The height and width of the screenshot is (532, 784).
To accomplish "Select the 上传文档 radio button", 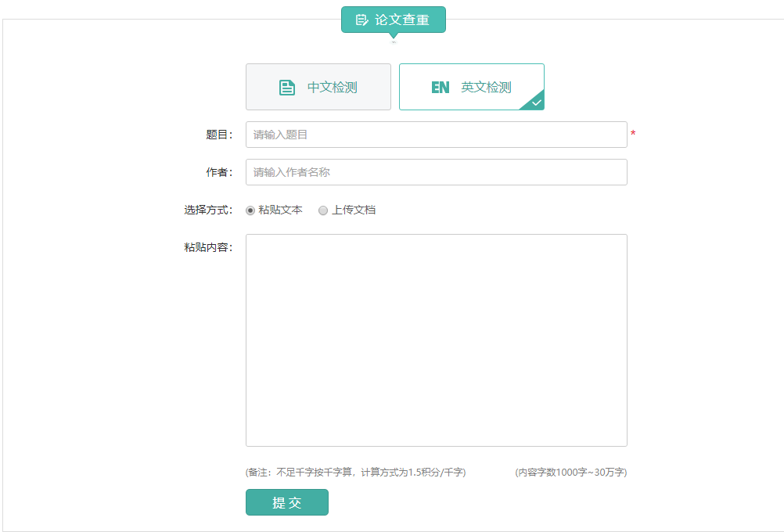I will [323, 210].
